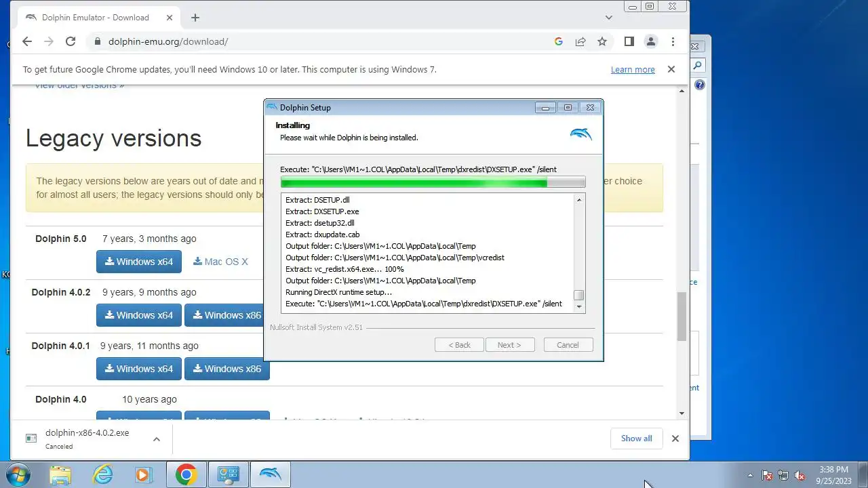Screen dimensions: 868x488
Task: Click installer log scroll down arrow
Action: tap(578, 306)
